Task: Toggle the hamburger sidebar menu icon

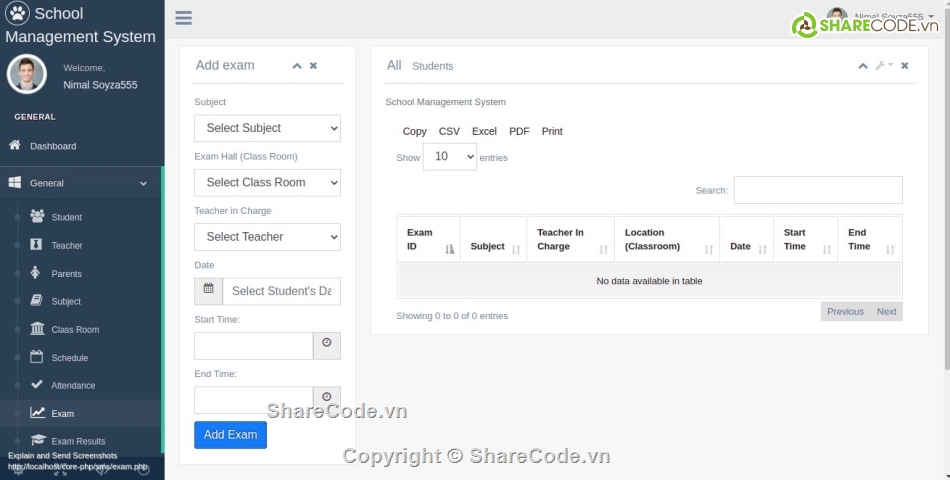Action: (183, 18)
